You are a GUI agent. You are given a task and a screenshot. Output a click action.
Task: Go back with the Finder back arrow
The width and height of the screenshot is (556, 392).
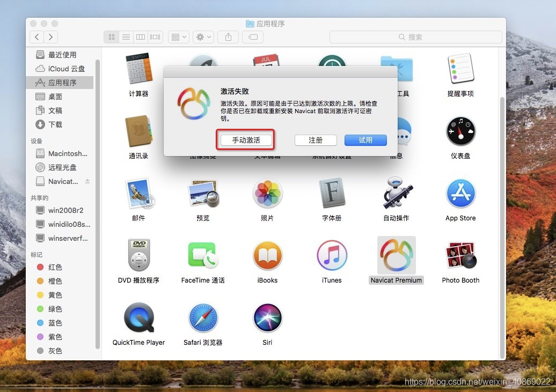pos(37,37)
